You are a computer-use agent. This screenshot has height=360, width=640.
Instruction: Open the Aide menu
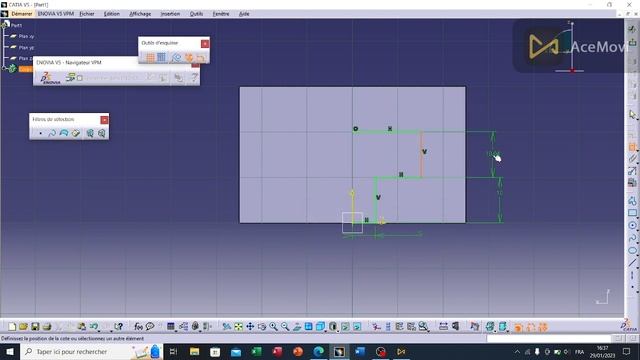(x=244, y=14)
